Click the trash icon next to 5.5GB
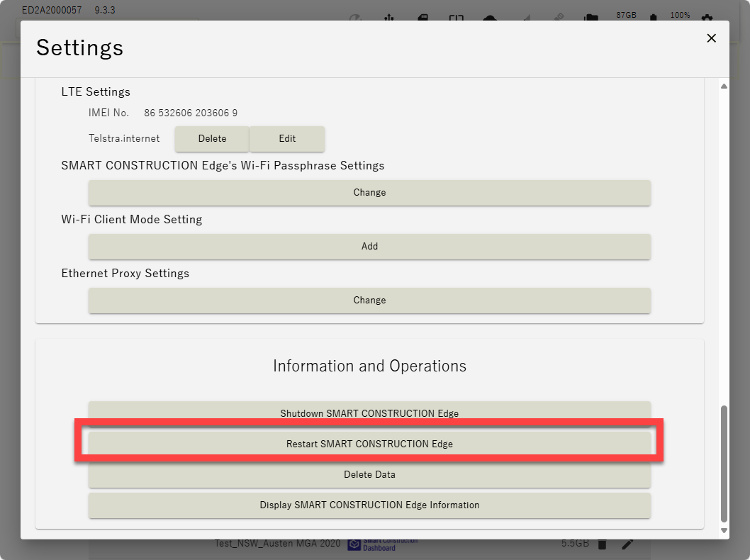The image size is (750, 560). (603, 544)
